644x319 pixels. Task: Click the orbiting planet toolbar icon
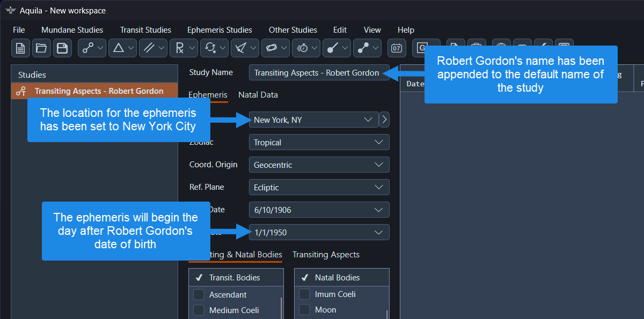[272, 48]
